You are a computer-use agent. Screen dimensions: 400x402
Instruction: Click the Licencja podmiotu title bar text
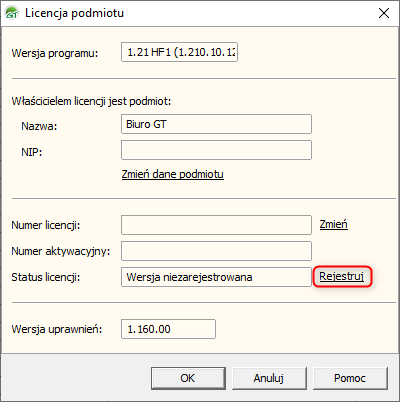(x=74, y=13)
